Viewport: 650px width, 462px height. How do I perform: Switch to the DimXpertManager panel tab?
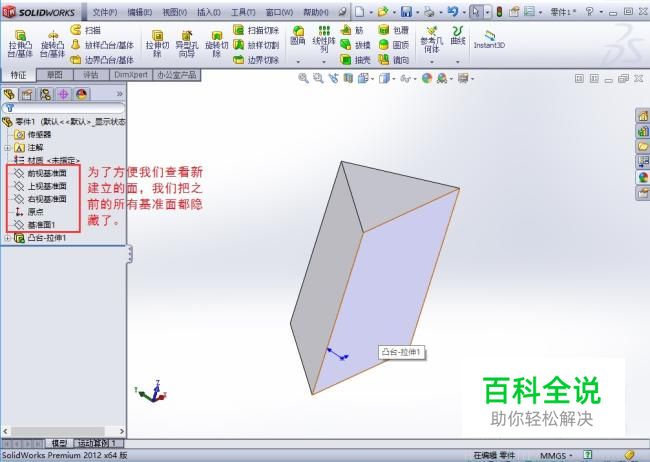63,95
